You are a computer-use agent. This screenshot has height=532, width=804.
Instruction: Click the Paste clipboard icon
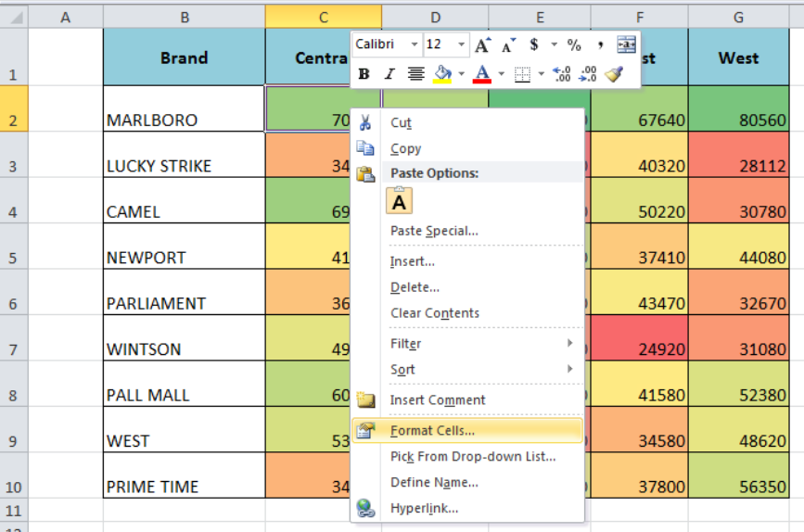365,174
